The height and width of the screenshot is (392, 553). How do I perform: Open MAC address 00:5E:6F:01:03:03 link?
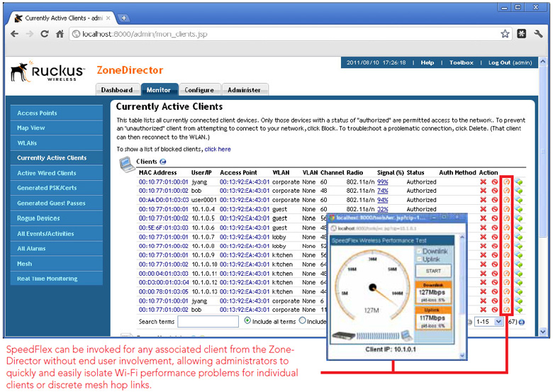coord(164,228)
